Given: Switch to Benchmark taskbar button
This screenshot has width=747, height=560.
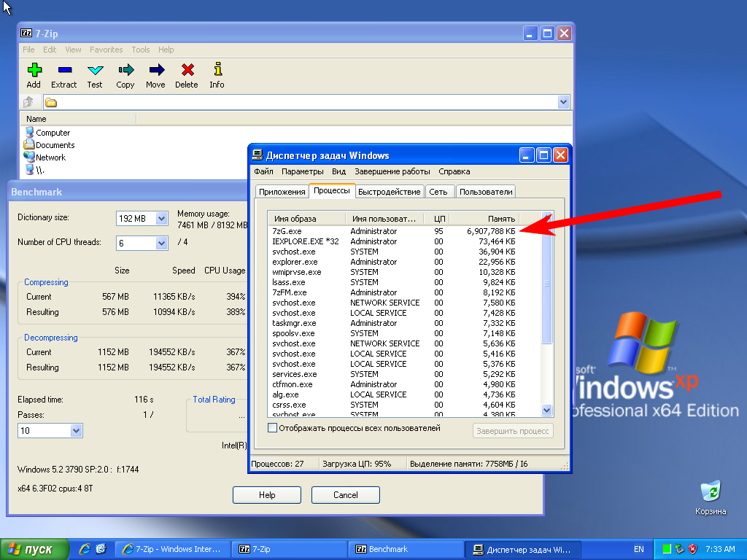Looking at the screenshot, I should 406,549.
